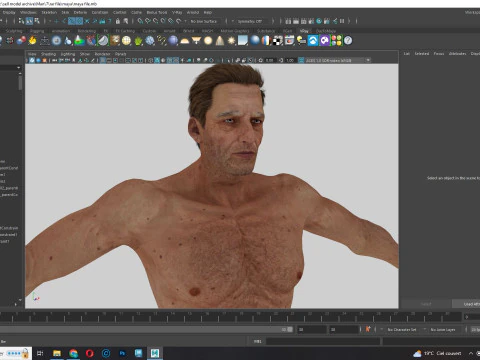Click the glossy blue sphere material icon
The image size is (480, 360).
coord(255,41)
